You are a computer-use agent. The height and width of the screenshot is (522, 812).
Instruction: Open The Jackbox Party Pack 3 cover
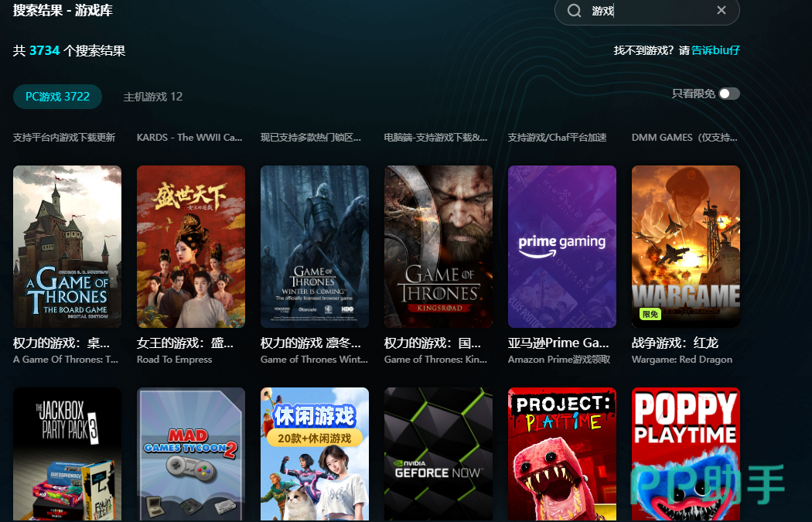coord(67,454)
